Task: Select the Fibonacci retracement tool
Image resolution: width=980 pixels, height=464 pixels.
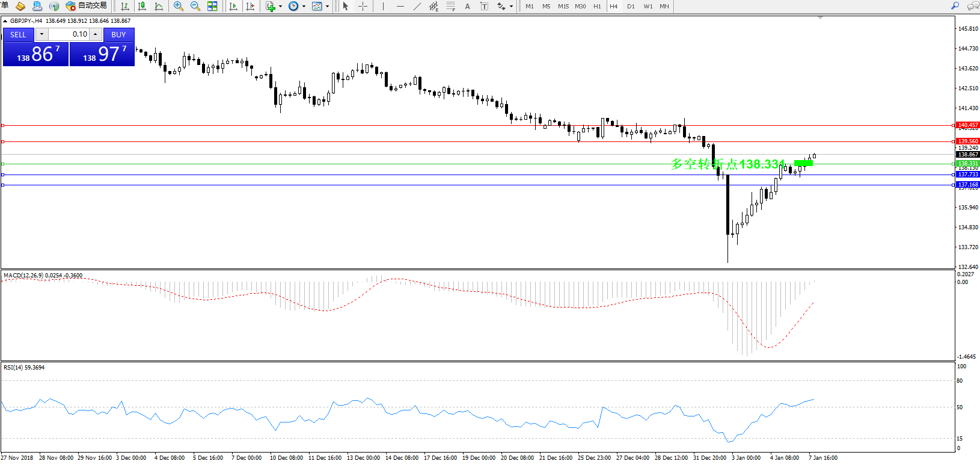Action: [451, 6]
